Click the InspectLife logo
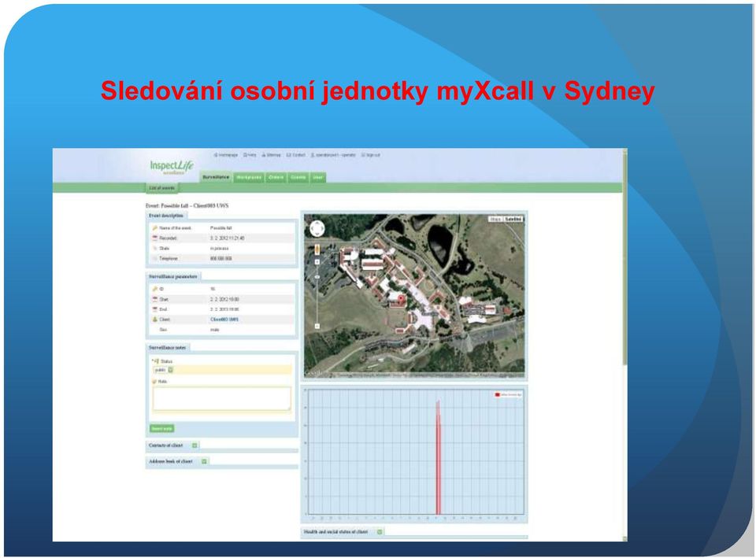 tap(172, 167)
